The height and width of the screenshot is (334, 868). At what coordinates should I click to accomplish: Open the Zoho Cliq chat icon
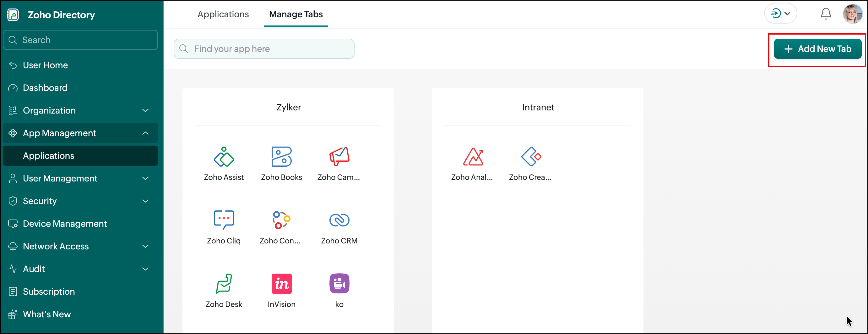pos(224,220)
